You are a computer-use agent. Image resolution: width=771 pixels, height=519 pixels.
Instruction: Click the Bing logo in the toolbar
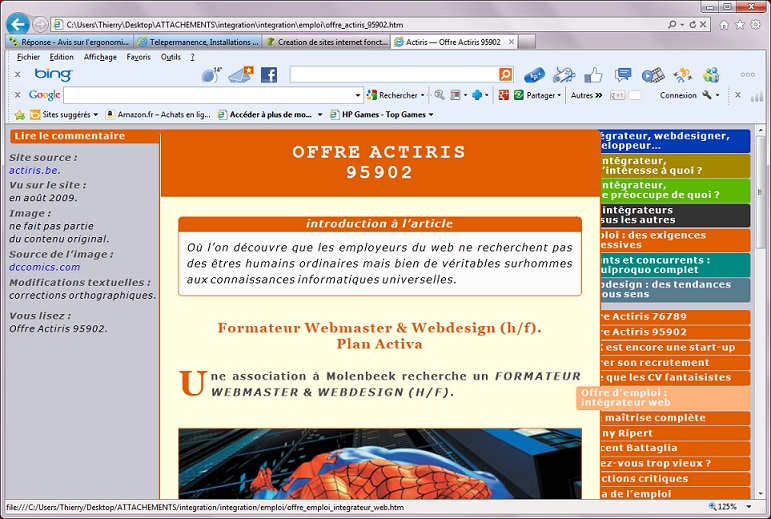click(53, 74)
